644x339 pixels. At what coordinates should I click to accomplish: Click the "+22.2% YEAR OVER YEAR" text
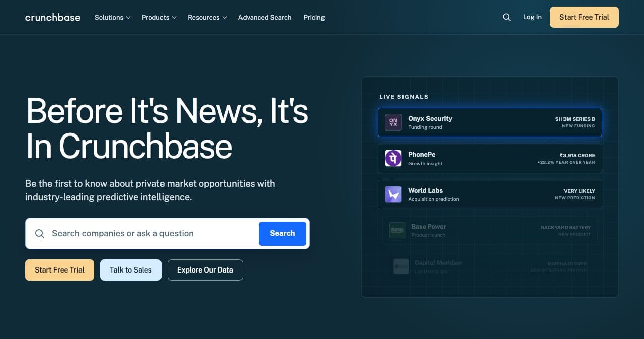(566, 162)
